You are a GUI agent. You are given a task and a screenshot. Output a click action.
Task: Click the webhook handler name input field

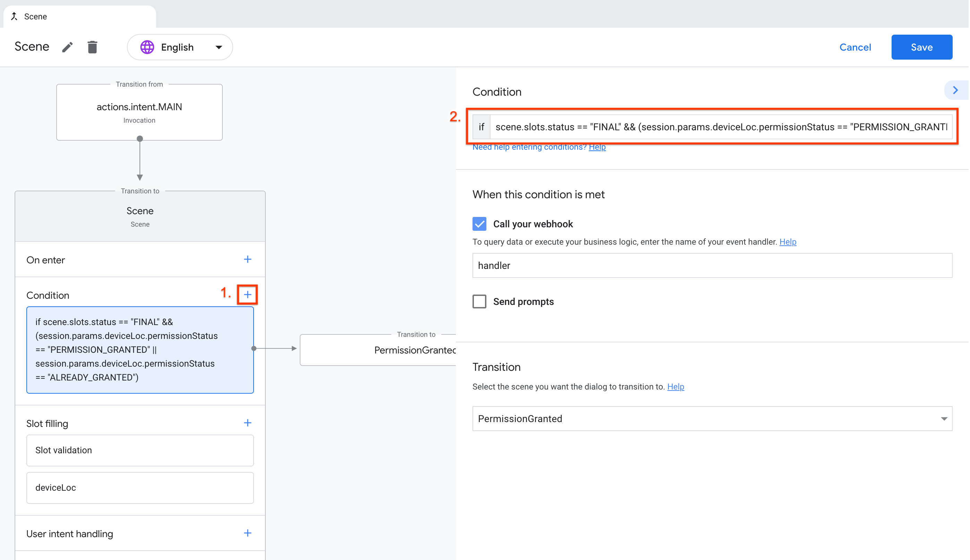712,265
